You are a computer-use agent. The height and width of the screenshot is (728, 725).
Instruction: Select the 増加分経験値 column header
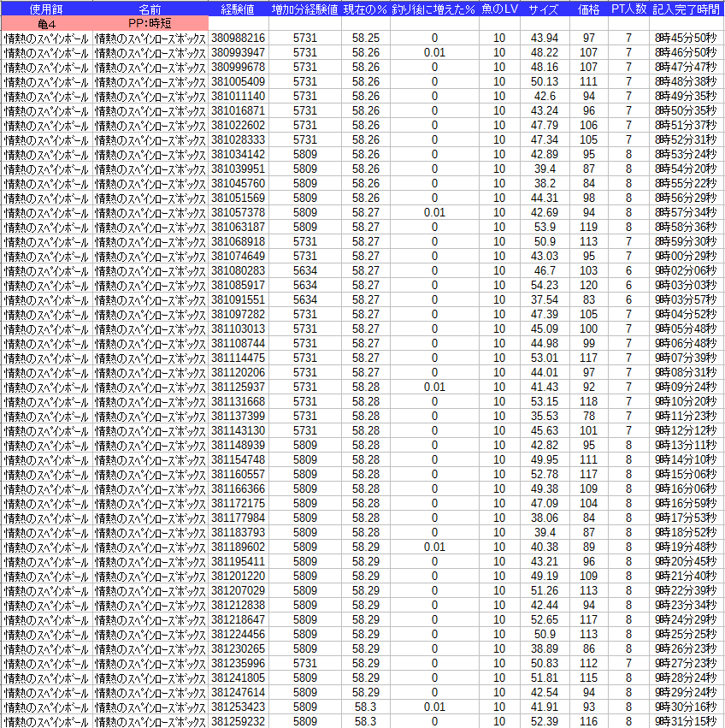(304, 9)
